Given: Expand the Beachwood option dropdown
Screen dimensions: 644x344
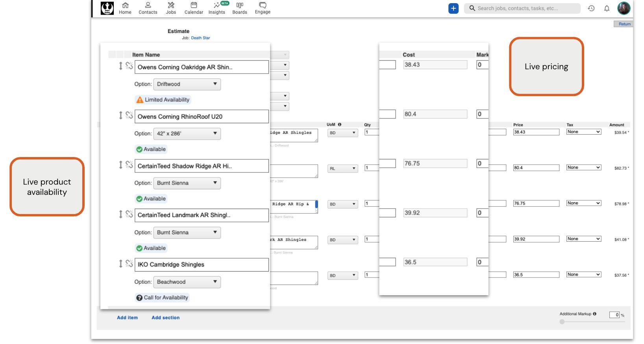Looking at the screenshot, I should click(187, 282).
